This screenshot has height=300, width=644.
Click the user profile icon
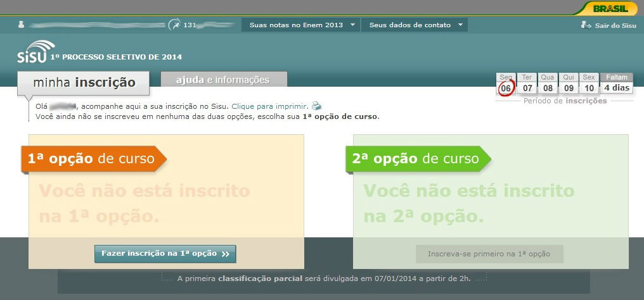click(x=22, y=25)
